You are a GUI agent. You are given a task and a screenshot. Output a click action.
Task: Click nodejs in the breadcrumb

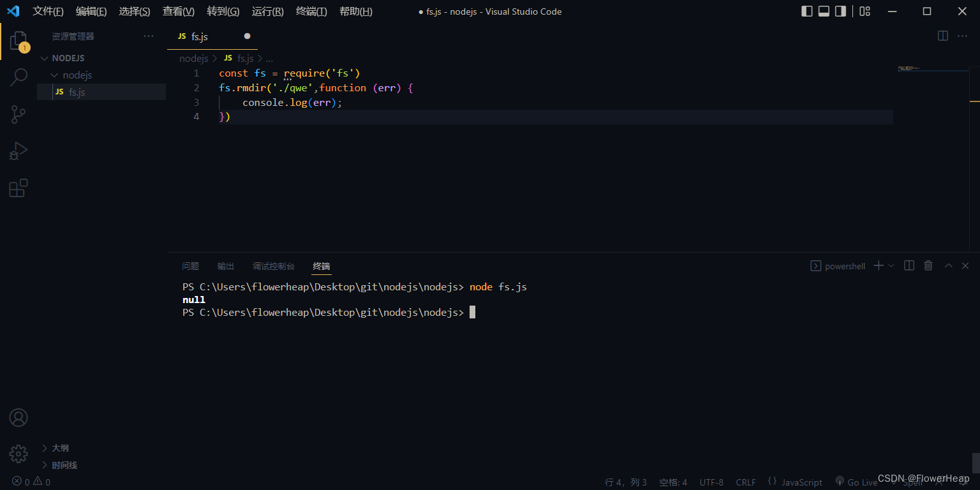194,58
